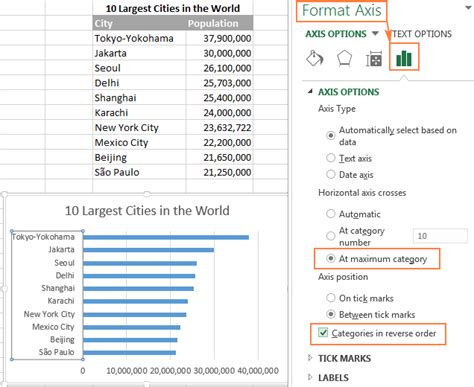Select the Mexico City table cell
474x387 pixels.
(139, 143)
